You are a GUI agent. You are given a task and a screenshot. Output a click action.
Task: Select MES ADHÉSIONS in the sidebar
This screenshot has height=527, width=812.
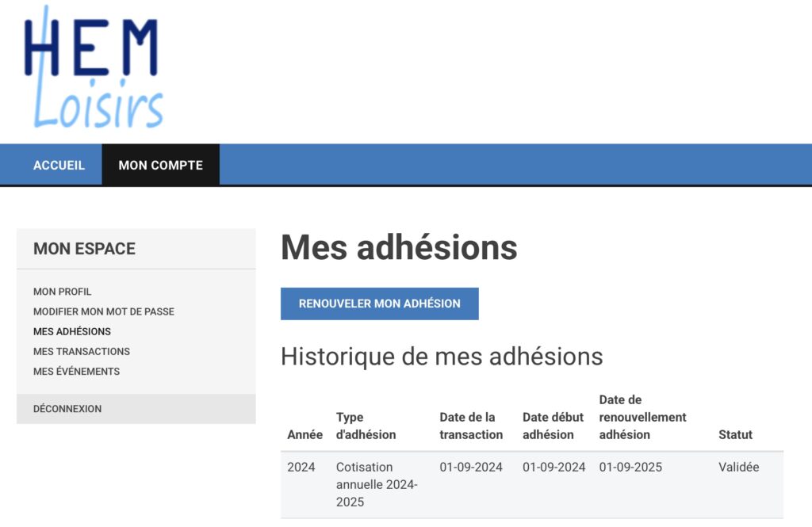pos(72,331)
